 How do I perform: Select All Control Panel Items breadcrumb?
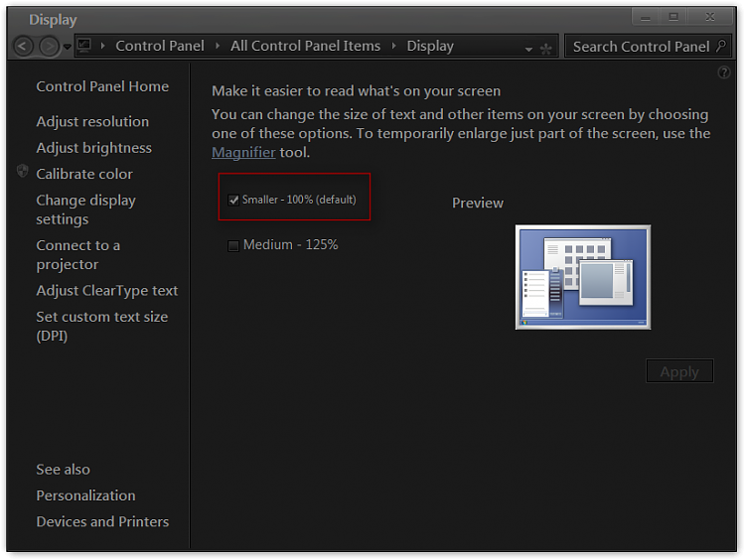coord(306,46)
